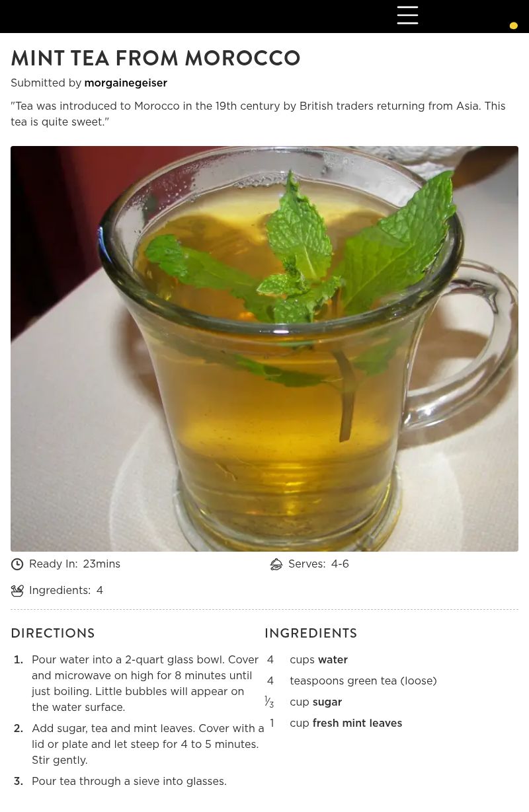Viewport: 529px width, 812px height.
Task: Follow the water ingredient link
Action: [333, 659]
